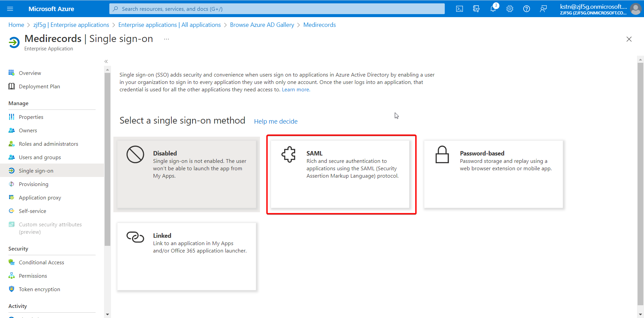Click the sidebar scroll down arrow
Viewport: 644px width, 318px height.
point(107,314)
